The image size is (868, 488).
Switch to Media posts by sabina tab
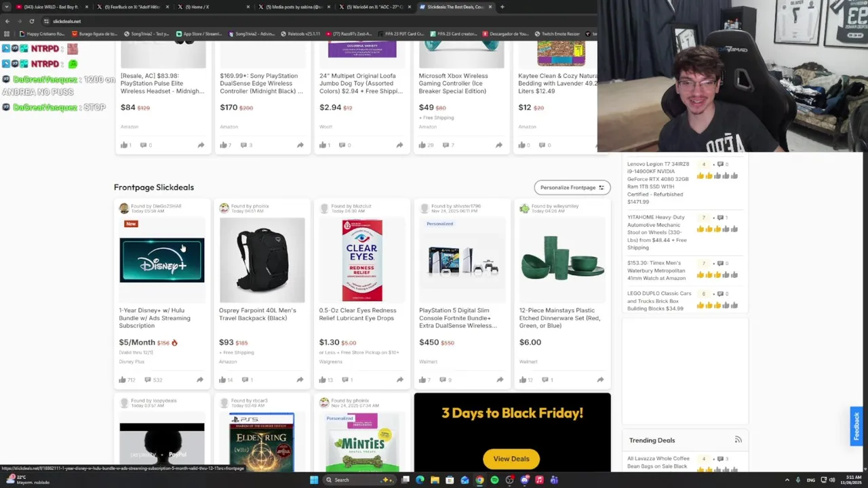click(293, 7)
